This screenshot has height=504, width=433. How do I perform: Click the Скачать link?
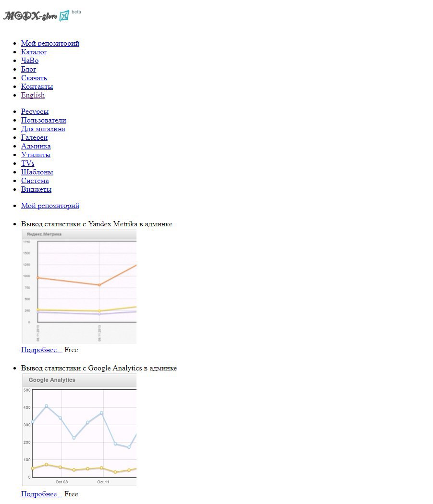34,78
